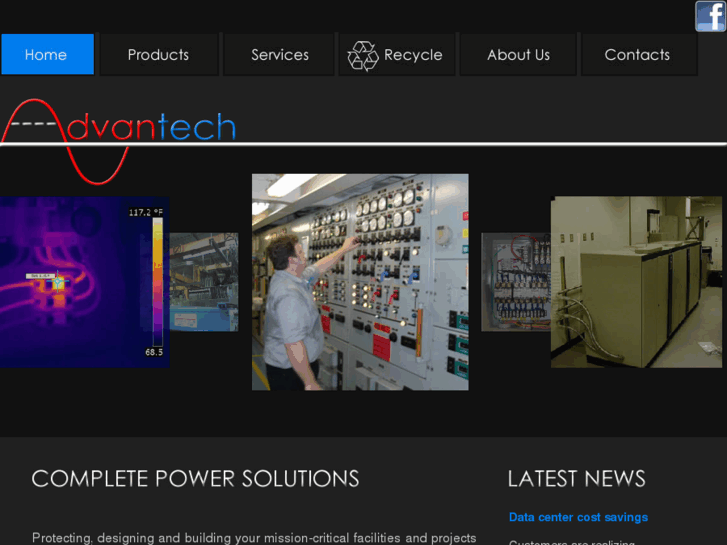Open the Contacts page
727x545 pixels.
(x=639, y=54)
